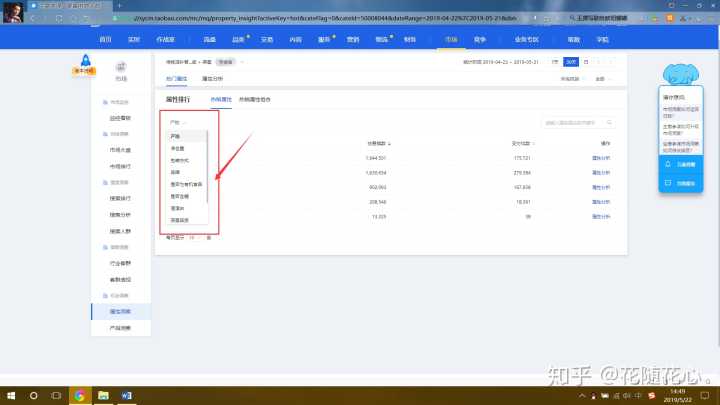This screenshot has width=720, height=405.
Task: Open 行业客群 in the left sidebar
Action: pos(120,263)
